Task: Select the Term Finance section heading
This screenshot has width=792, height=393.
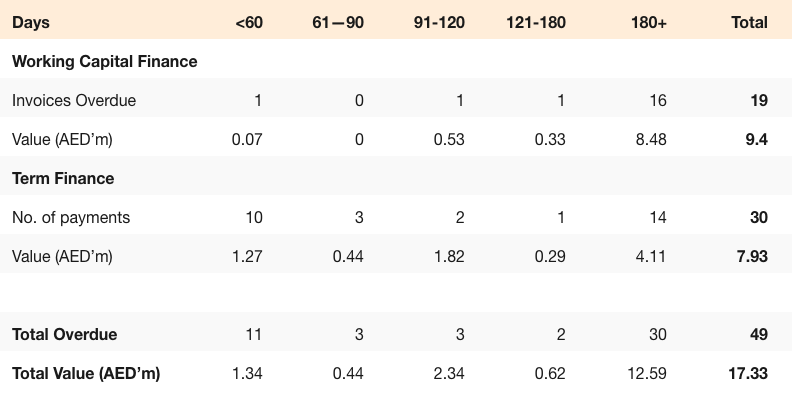Action: 63,178
